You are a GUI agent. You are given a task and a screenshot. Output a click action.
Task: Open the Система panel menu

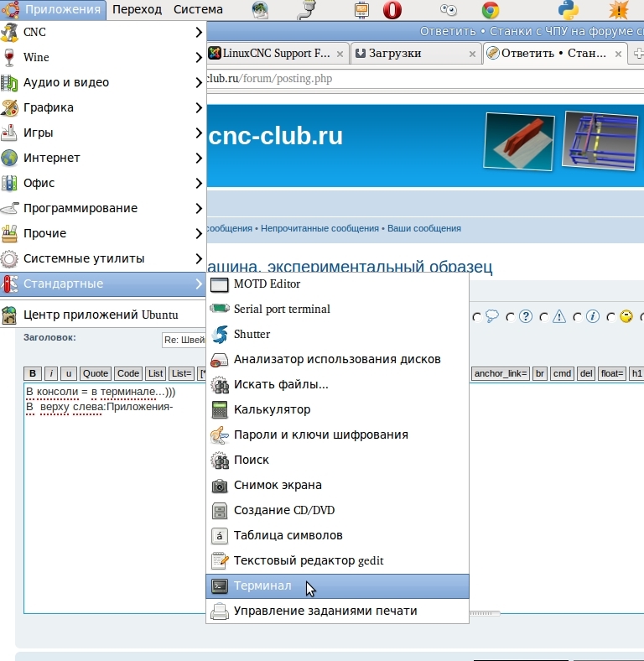[198, 10]
